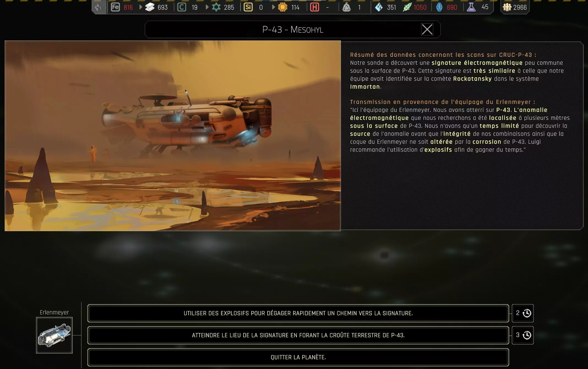Expand the silicon to electronics conversion arrow
This screenshot has height=369, width=588.
click(273, 7)
